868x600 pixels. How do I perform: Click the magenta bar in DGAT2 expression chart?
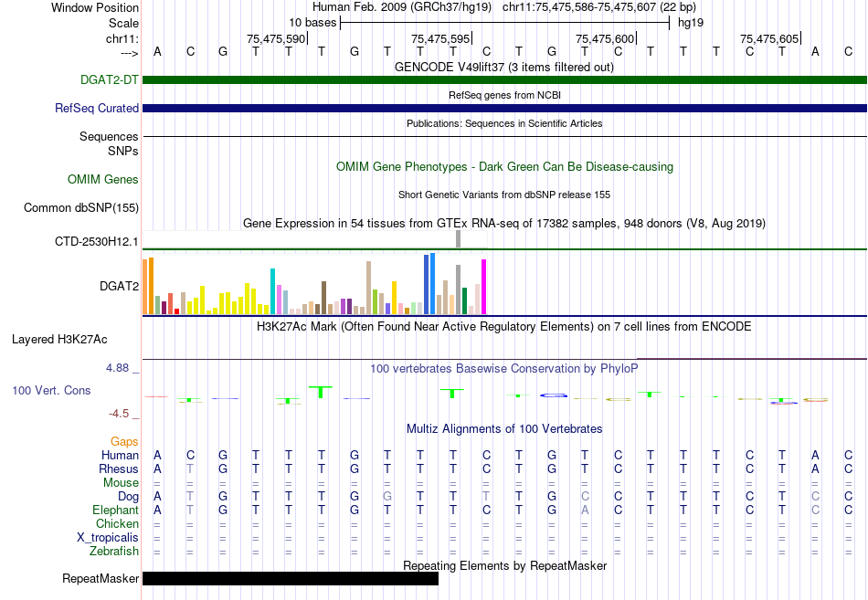483,287
